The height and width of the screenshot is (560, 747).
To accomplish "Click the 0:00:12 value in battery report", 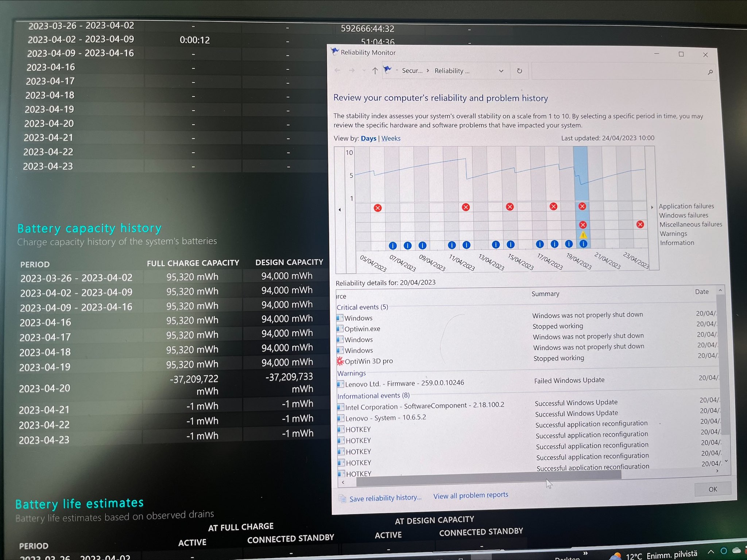I will [195, 40].
